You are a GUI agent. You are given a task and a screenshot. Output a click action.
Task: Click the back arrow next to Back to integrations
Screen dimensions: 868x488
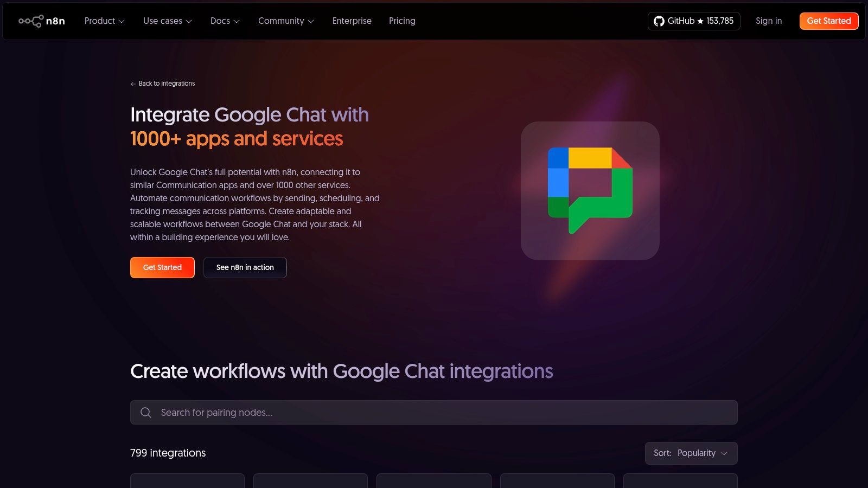[x=132, y=84]
